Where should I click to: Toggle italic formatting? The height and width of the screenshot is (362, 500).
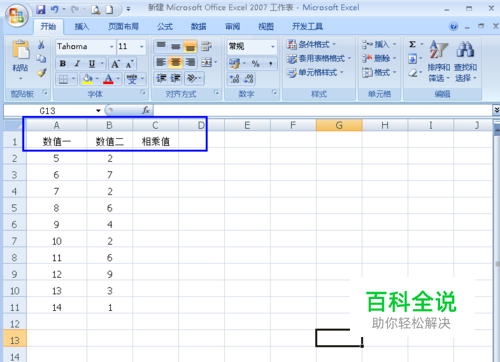coord(77,63)
